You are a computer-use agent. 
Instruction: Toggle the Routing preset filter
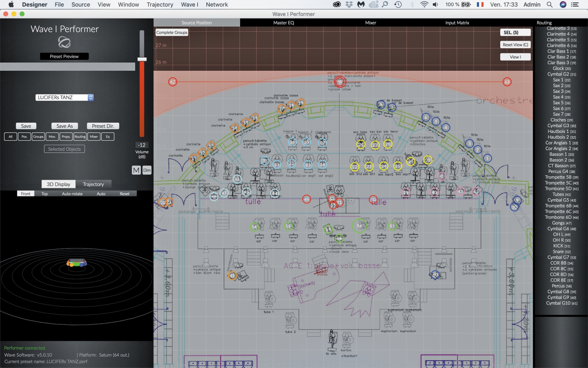[80, 137]
